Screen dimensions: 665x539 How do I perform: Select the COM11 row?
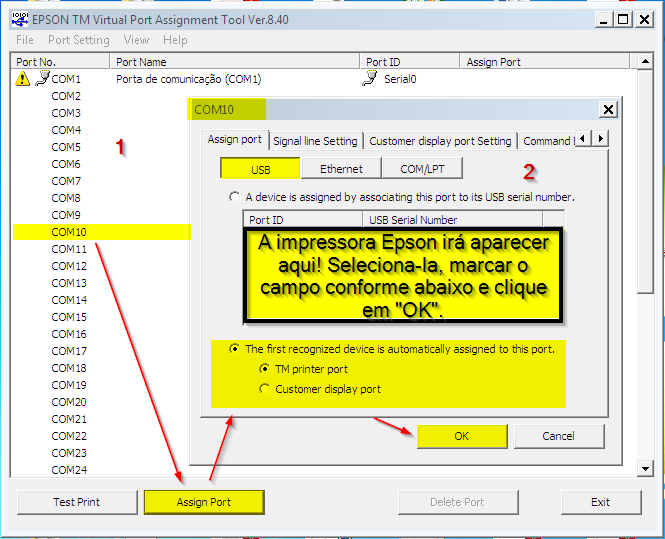pyautogui.click(x=69, y=249)
